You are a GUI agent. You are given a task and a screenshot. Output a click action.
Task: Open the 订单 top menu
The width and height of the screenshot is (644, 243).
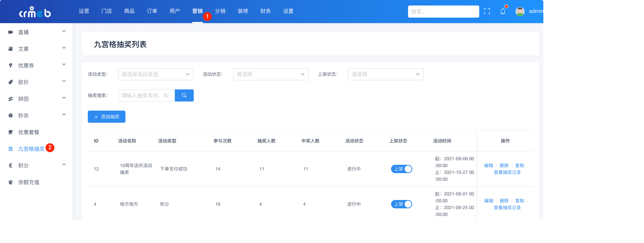coord(152,11)
